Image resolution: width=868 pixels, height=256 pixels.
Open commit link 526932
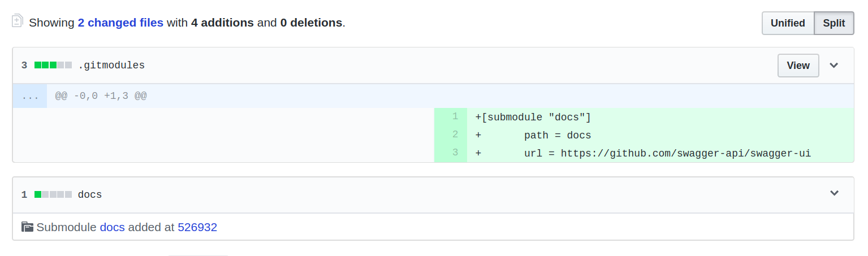click(x=197, y=227)
